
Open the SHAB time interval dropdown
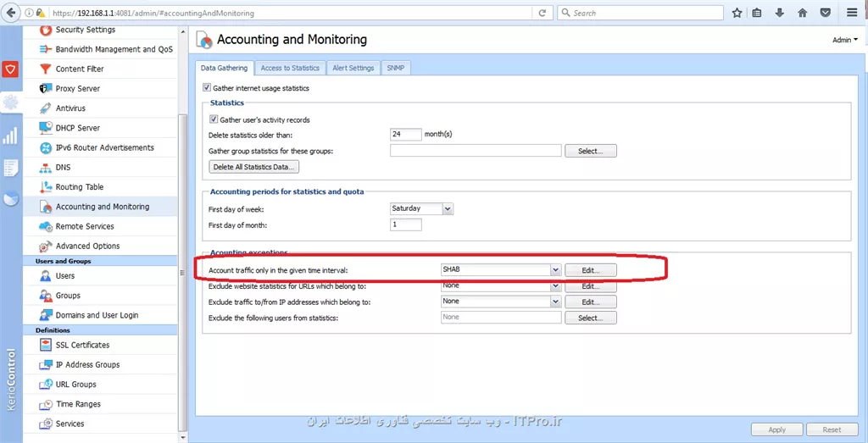[556, 270]
